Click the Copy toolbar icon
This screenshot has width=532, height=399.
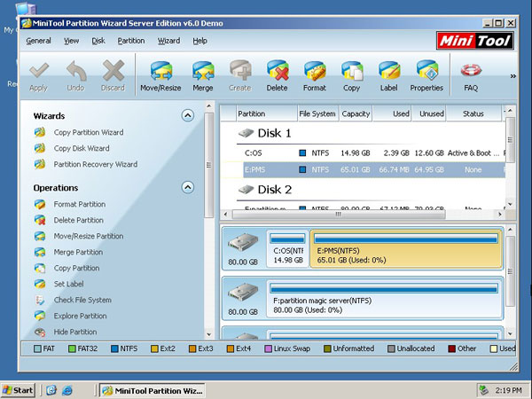(352, 70)
